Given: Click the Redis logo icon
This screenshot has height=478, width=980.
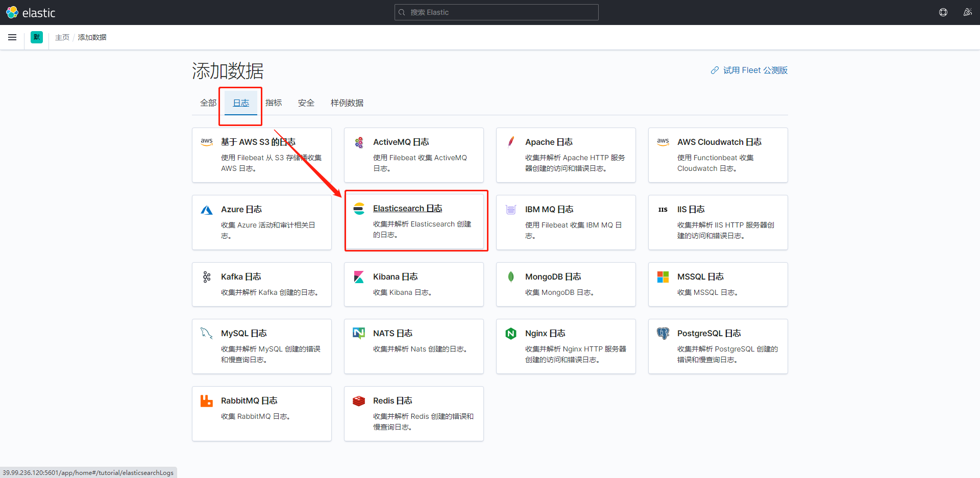Looking at the screenshot, I should [359, 401].
